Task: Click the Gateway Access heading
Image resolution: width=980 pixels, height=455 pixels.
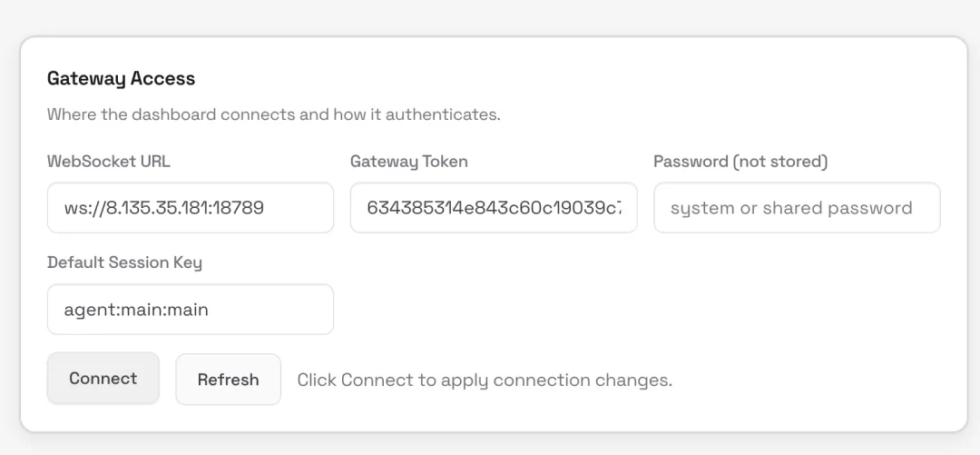Action: pos(121,78)
